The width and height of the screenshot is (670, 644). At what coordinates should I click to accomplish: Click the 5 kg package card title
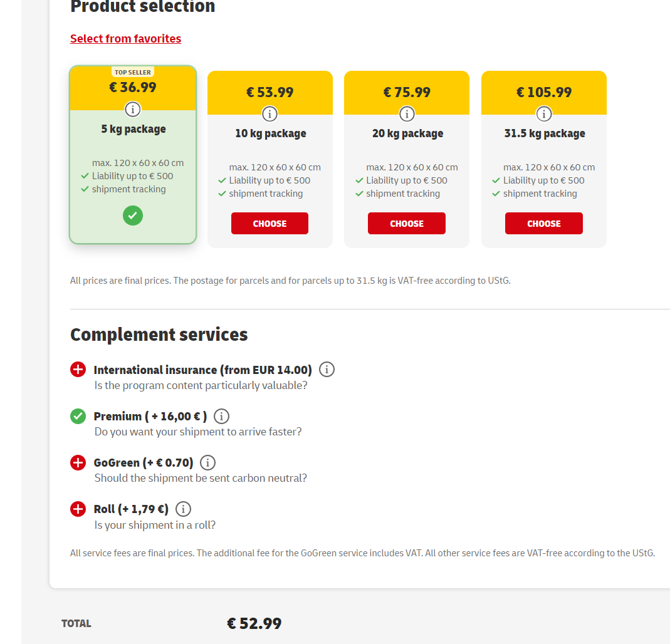click(x=133, y=129)
